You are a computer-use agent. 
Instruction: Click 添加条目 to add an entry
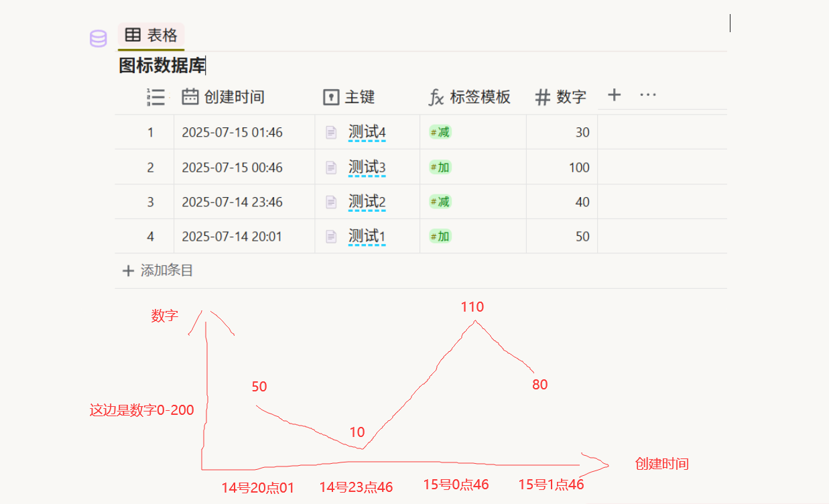(157, 271)
